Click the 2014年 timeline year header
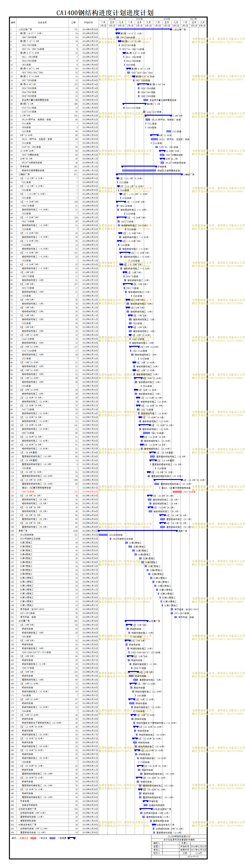Screen dimensions: 245x868 click(112, 19)
